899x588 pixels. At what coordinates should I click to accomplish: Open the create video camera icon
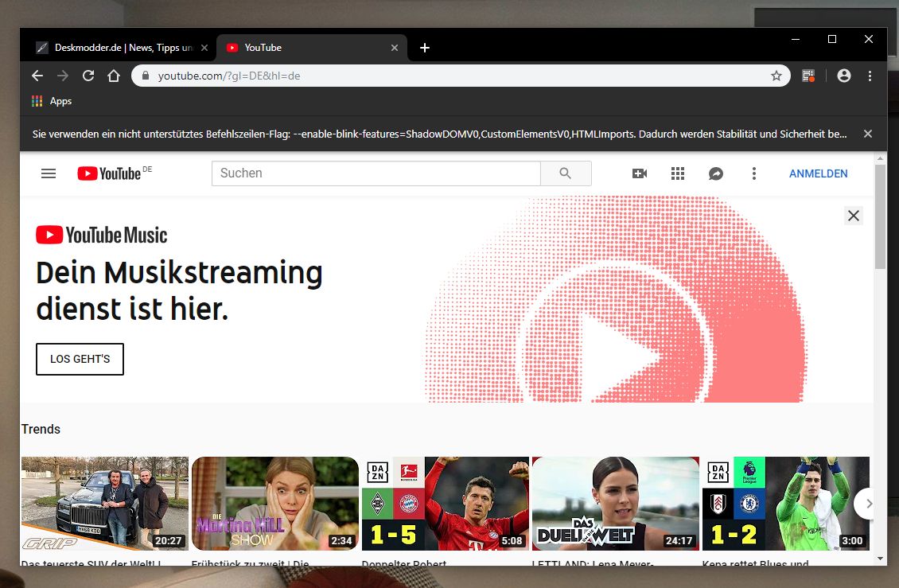coord(640,173)
